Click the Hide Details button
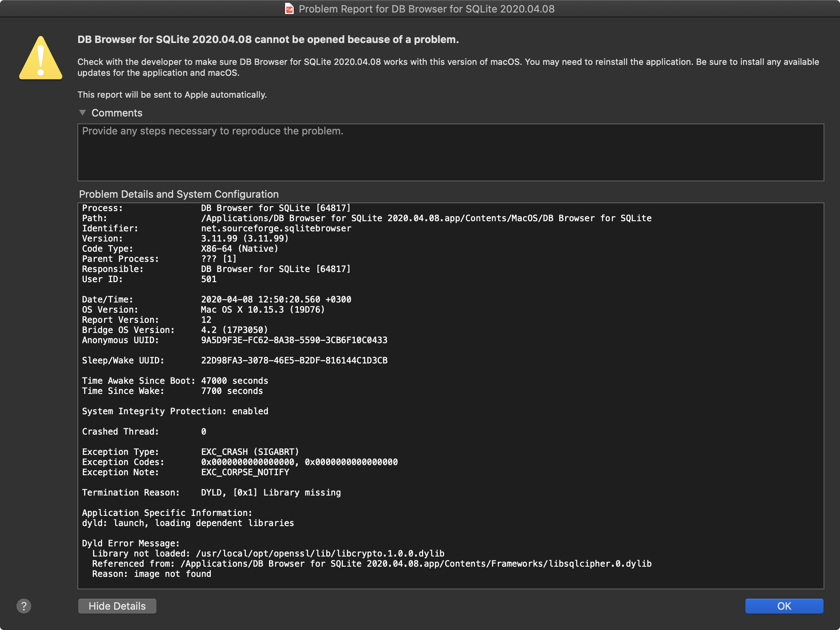 tap(117, 606)
